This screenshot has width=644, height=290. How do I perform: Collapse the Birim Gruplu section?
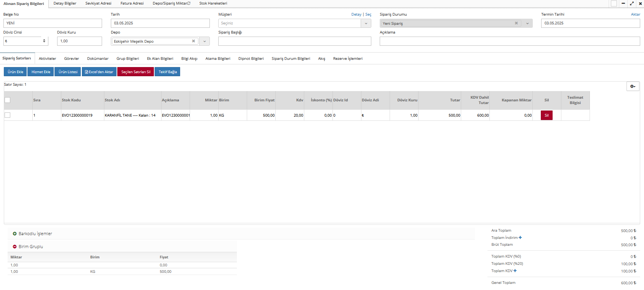(x=15, y=247)
